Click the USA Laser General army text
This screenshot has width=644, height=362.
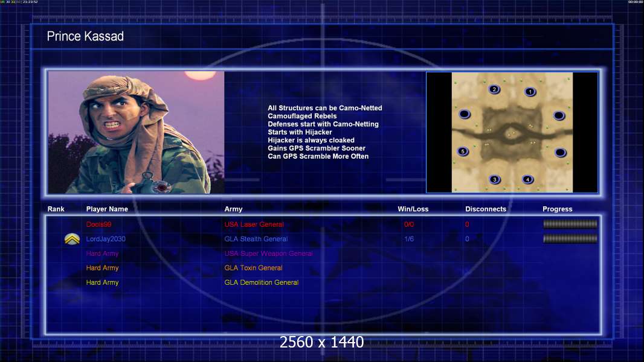click(254, 224)
